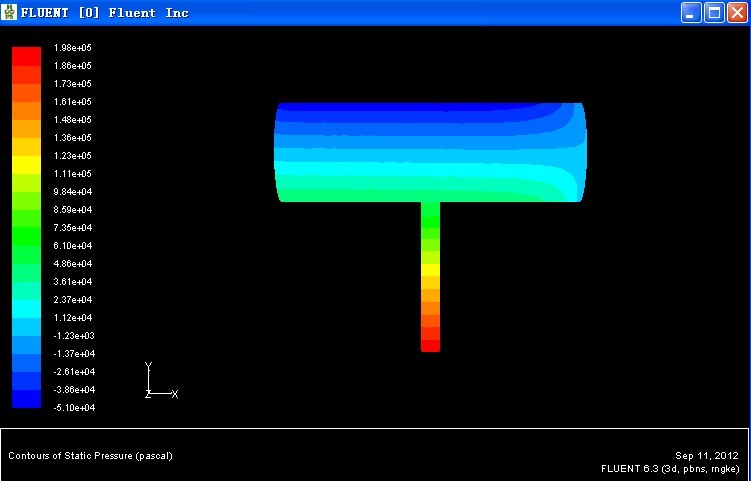
Task: Click the Contours of Static Pressure caption
Action: [x=90, y=456]
